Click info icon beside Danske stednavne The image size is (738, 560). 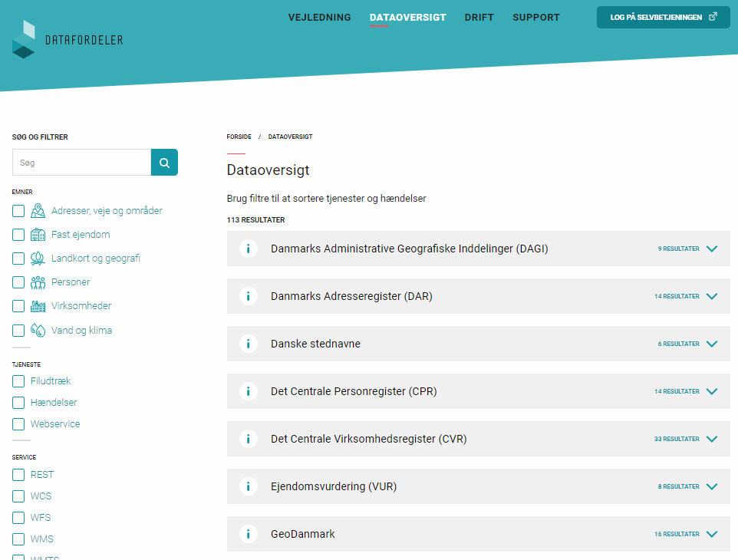click(248, 344)
